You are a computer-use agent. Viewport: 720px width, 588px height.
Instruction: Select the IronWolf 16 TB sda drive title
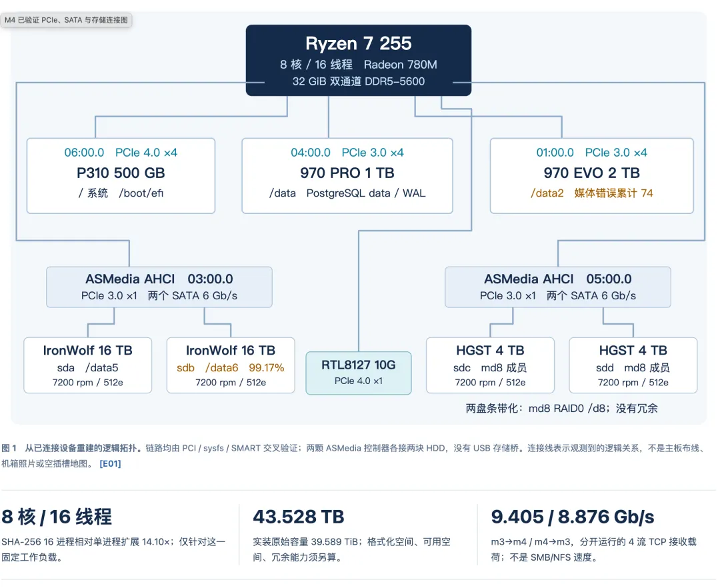pos(88,351)
